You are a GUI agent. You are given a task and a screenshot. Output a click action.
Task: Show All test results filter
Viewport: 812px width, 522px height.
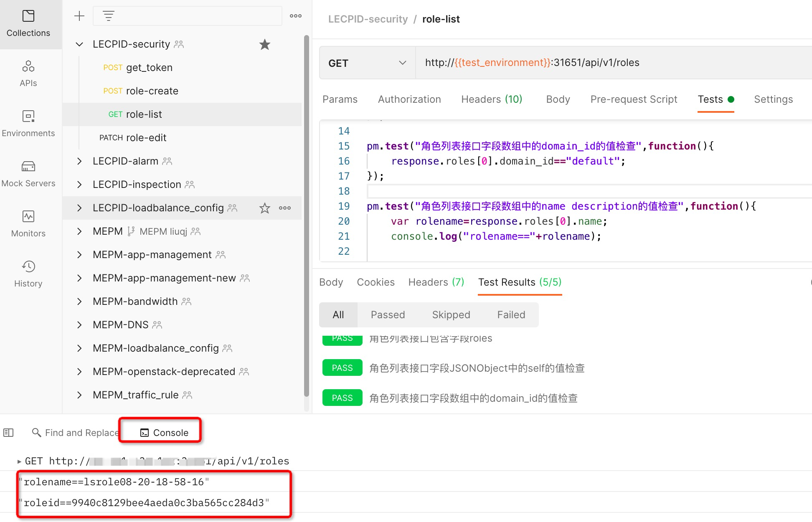(x=338, y=315)
